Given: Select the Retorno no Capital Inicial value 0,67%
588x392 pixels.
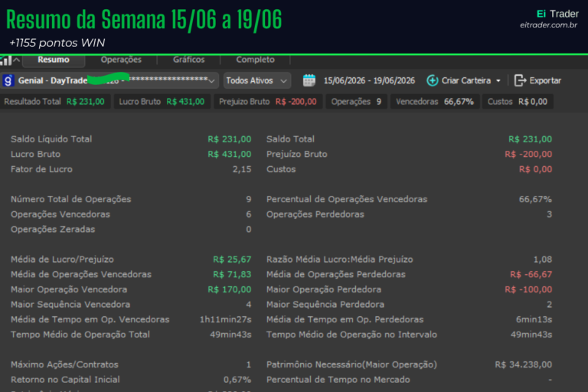Looking at the screenshot, I should coord(237,379).
